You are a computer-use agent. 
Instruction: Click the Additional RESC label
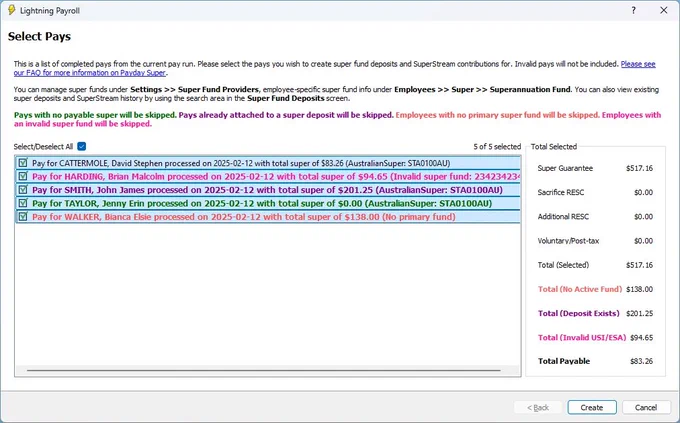pos(563,216)
